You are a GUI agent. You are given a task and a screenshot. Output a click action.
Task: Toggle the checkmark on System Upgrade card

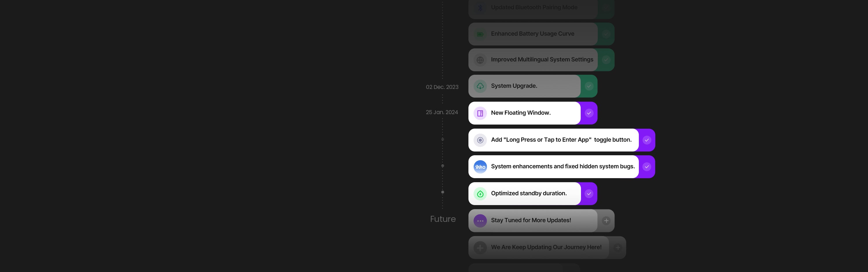click(x=589, y=86)
